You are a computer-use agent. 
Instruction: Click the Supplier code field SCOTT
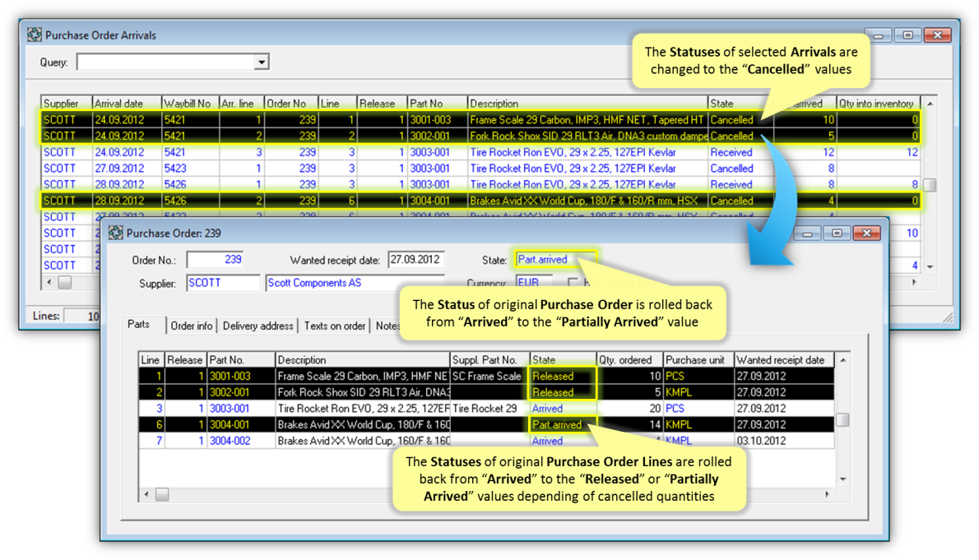pyautogui.click(x=223, y=284)
